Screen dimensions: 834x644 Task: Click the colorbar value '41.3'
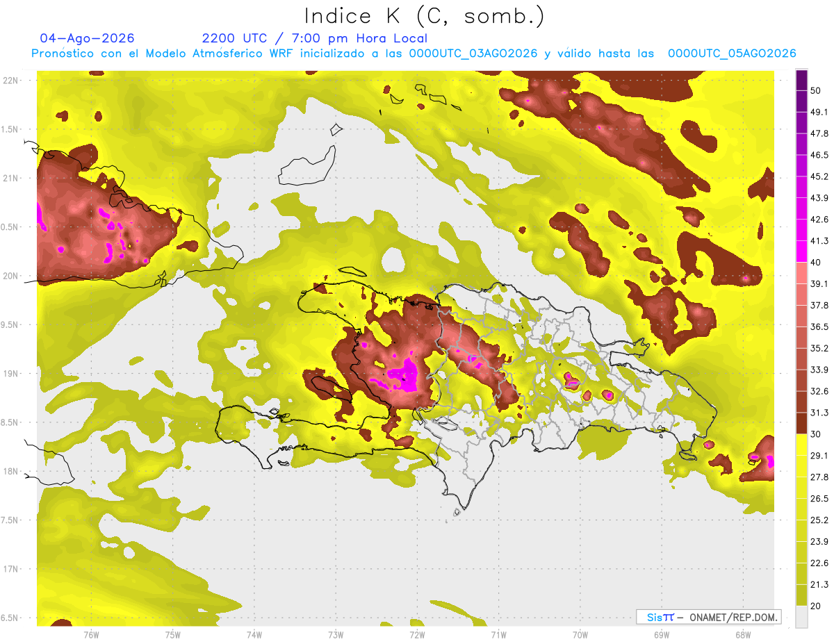(819, 241)
